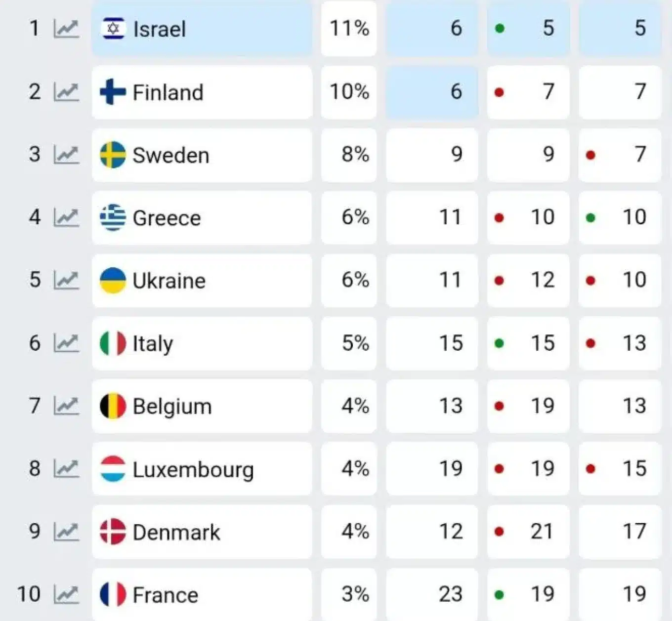Click France's odds cell showing 23

click(432, 594)
